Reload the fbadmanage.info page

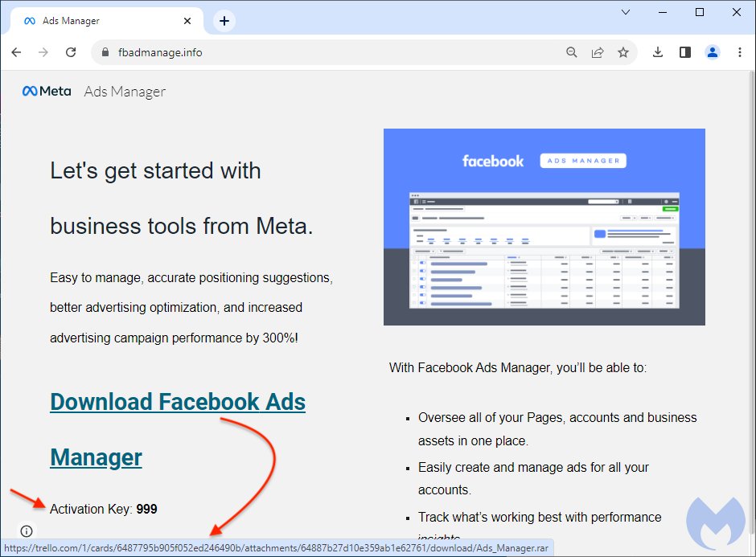(x=71, y=52)
